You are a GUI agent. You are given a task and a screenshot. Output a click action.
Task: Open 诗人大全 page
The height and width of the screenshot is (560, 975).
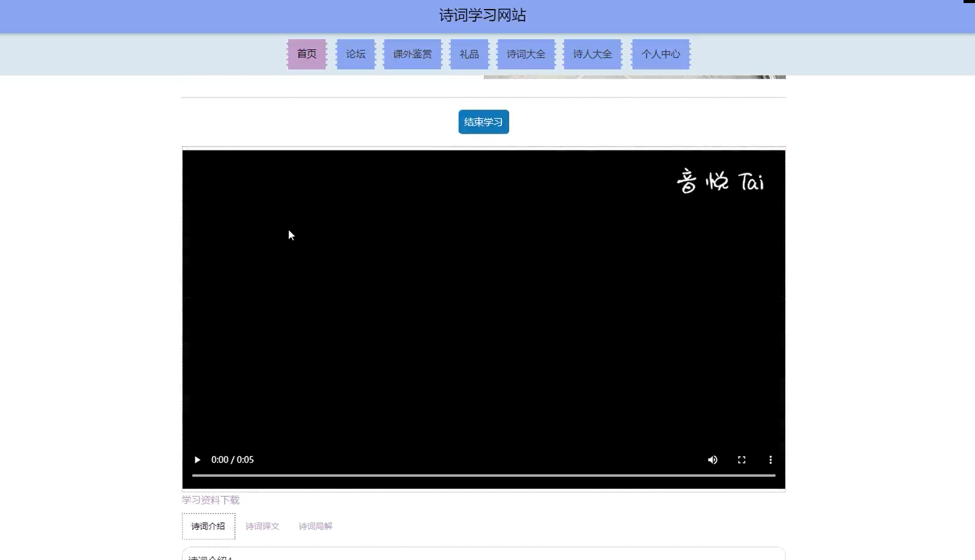click(592, 54)
